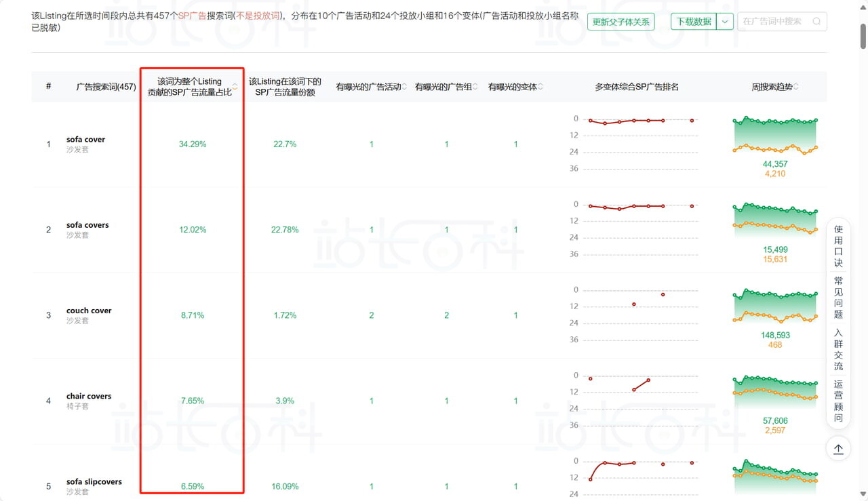Click the 148,593 search volume value
Screen dimensions: 868x501
[775, 335]
